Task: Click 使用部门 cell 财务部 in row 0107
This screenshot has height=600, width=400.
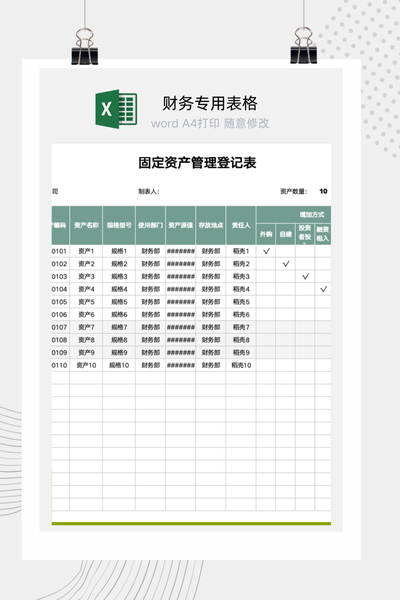Action: [x=150, y=327]
